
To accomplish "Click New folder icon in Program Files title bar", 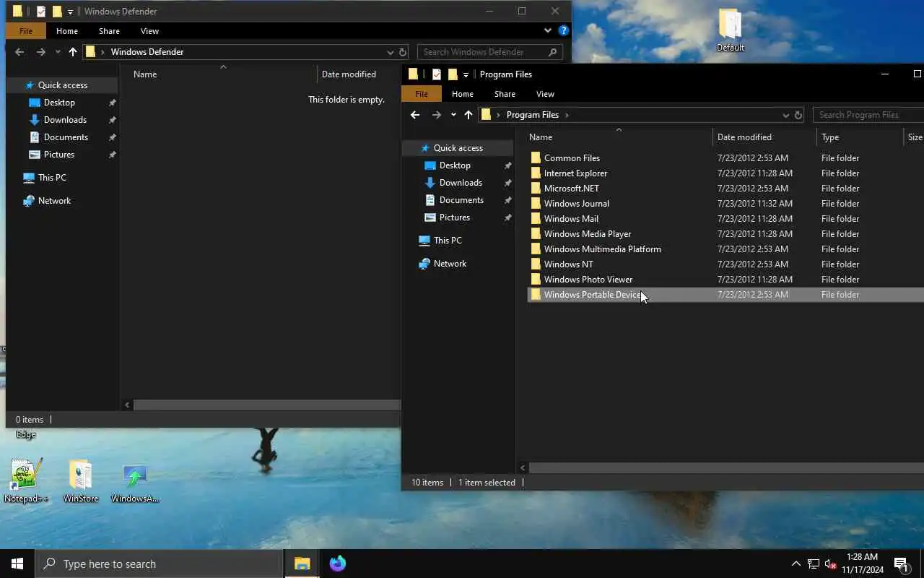I will click(x=453, y=74).
